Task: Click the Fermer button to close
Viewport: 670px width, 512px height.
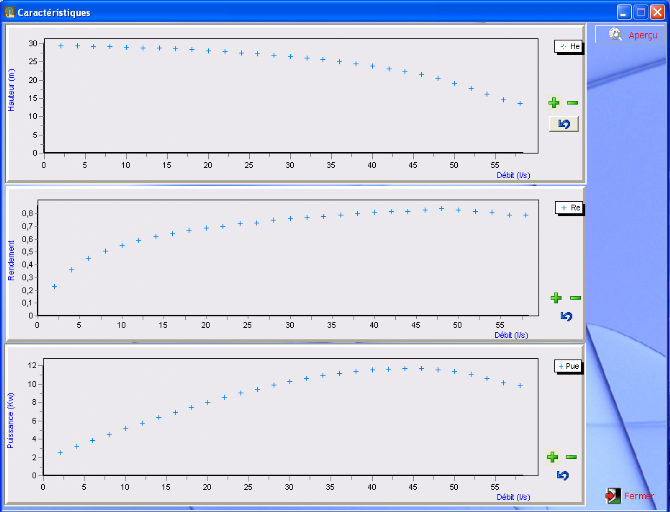Action: click(x=631, y=496)
